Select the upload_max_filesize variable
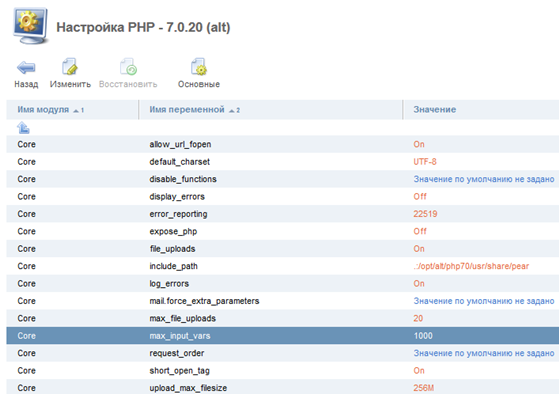 [188, 388]
